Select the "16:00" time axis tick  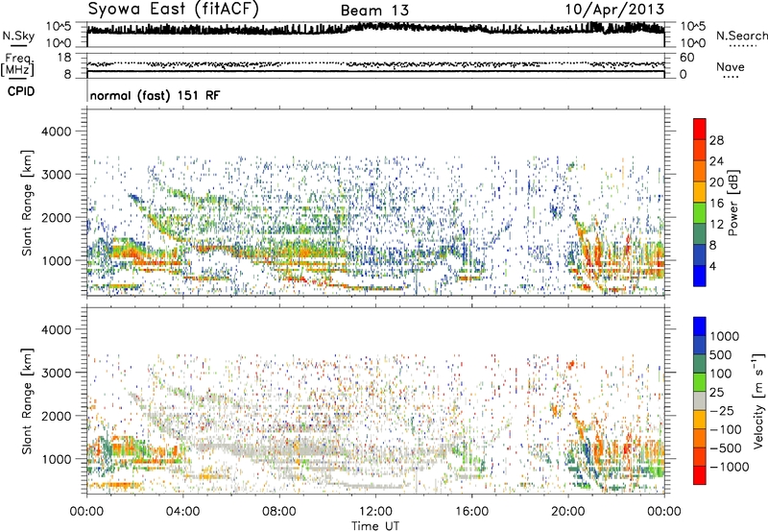471,512
